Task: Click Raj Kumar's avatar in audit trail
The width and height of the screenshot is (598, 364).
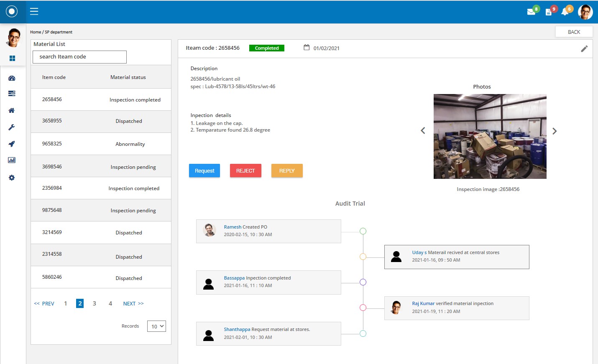Action: pyautogui.click(x=396, y=307)
